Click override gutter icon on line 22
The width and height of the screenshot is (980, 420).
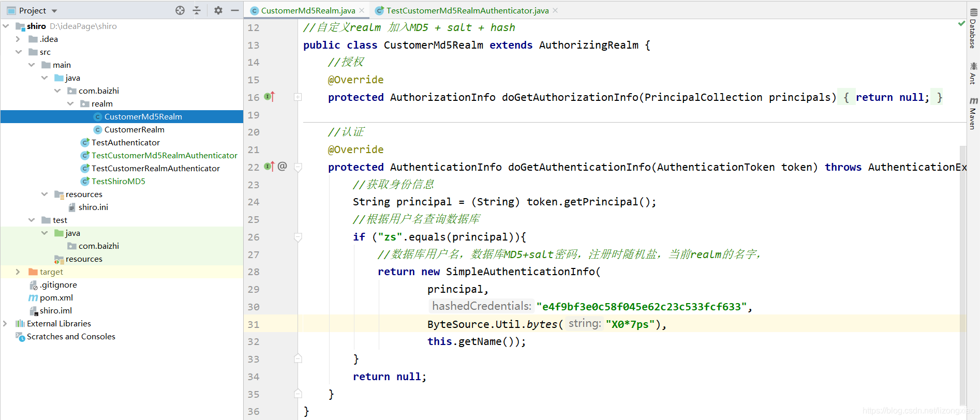(270, 167)
